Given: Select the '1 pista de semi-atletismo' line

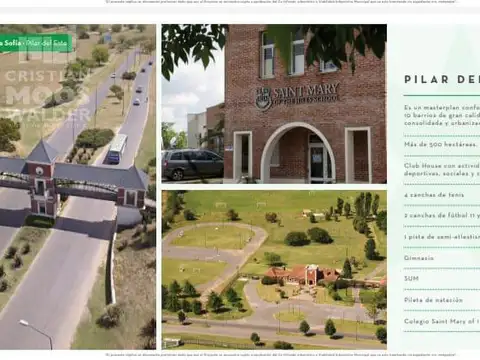Looking at the screenshot, I should [x=442, y=237].
